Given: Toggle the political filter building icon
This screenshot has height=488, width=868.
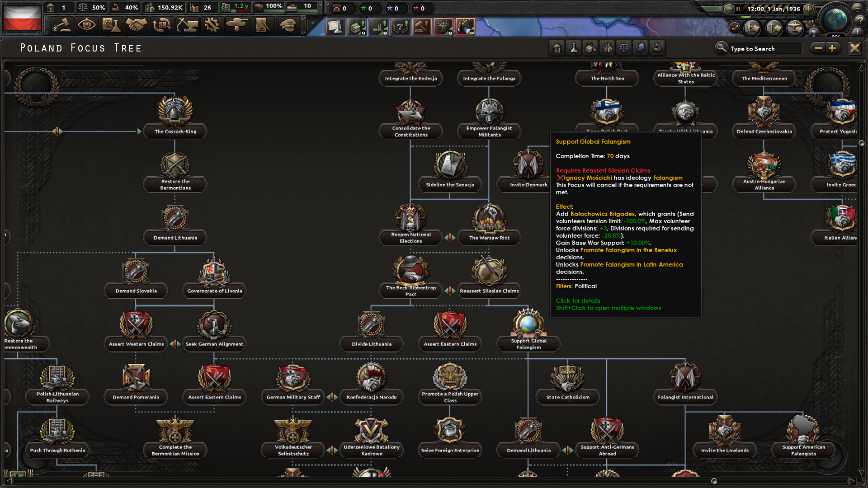Looking at the screenshot, I should (557, 48).
